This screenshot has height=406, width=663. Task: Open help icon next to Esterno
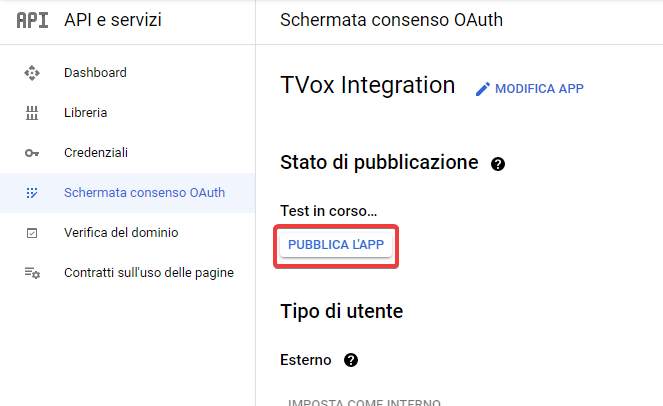pyautogui.click(x=351, y=360)
